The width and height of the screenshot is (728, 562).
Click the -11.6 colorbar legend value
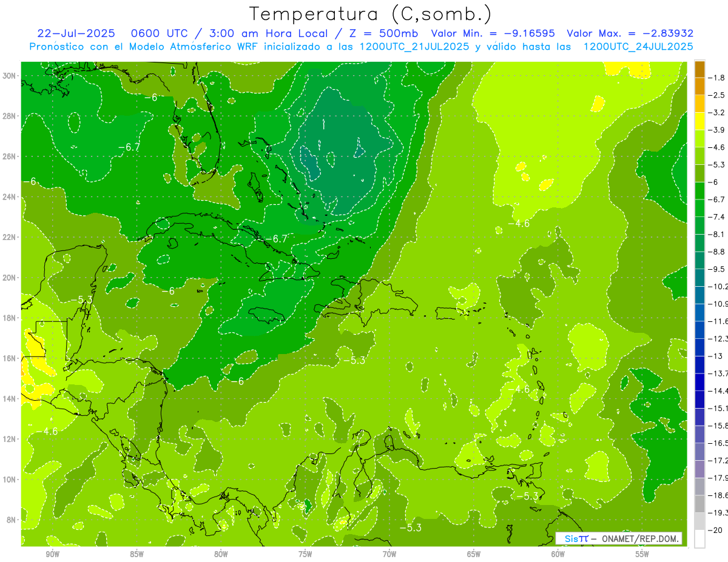coord(718,321)
